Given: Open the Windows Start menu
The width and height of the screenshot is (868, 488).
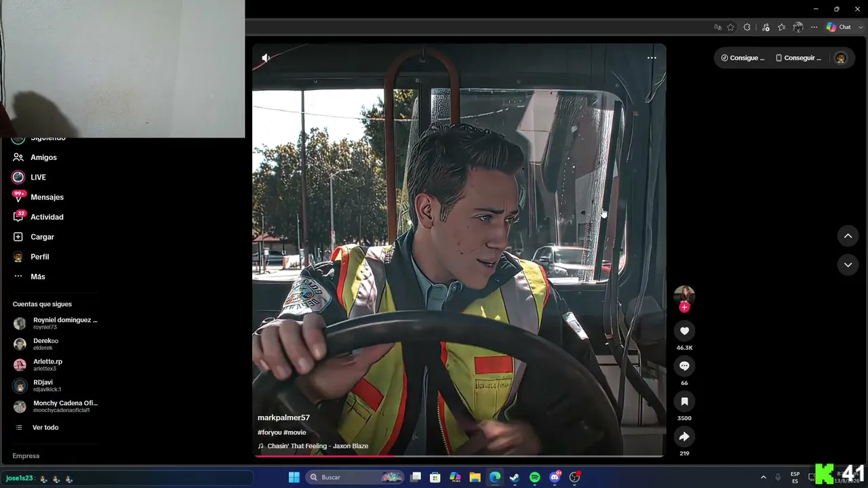Looking at the screenshot, I should pyautogui.click(x=294, y=477).
